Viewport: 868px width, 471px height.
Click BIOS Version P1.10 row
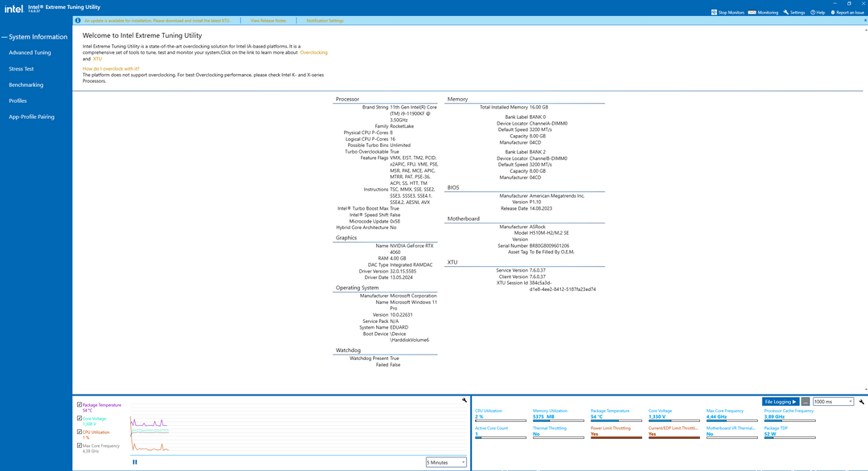coord(526,202)
